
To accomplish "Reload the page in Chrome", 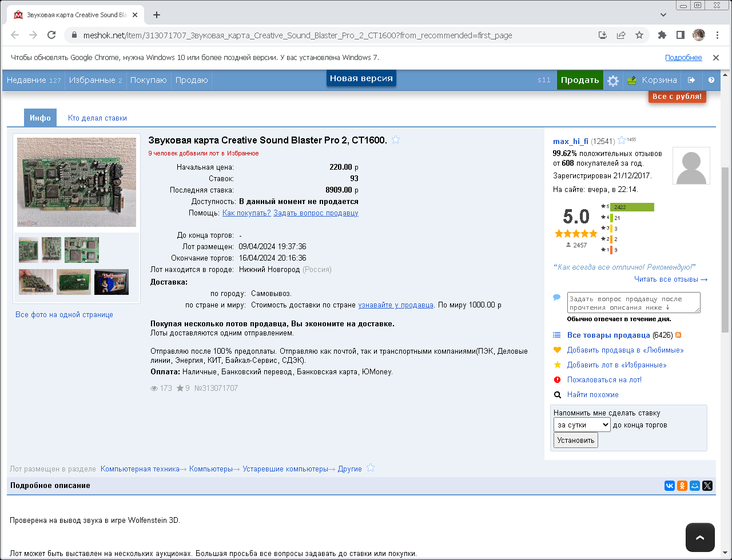I will (51, 35).
